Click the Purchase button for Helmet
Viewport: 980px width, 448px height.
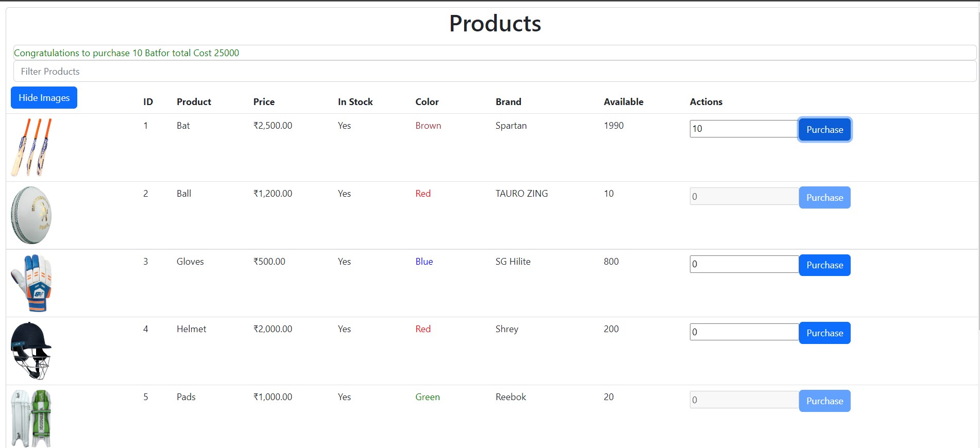point(824,333)
